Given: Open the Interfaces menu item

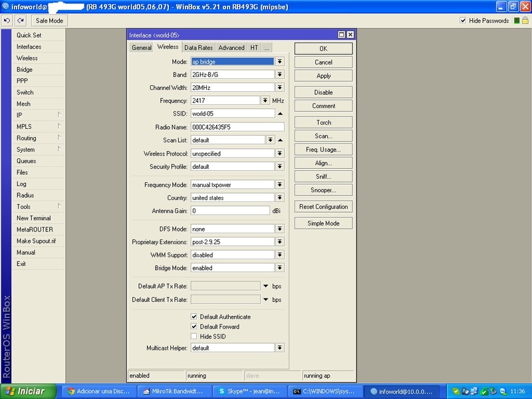Looking at the screenshot, I should (x=39, y=47).
